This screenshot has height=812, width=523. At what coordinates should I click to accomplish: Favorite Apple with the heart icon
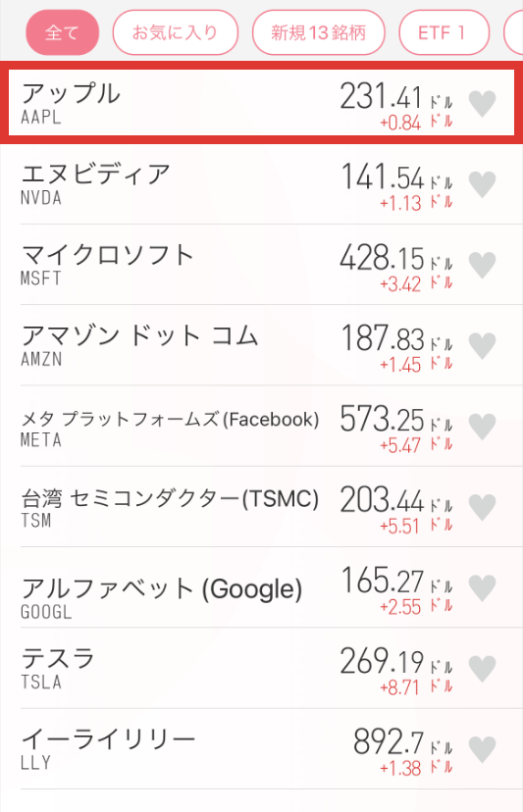(x=482, y=104)
